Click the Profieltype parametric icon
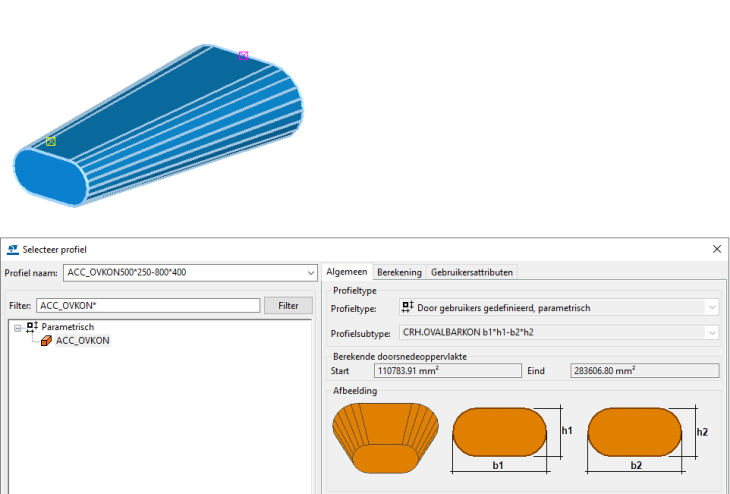This screenshot has height=494, width=730. [408, 307]
